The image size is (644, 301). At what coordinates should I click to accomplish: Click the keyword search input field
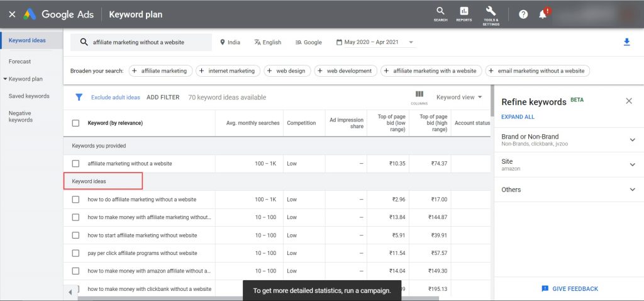[142, 42]
